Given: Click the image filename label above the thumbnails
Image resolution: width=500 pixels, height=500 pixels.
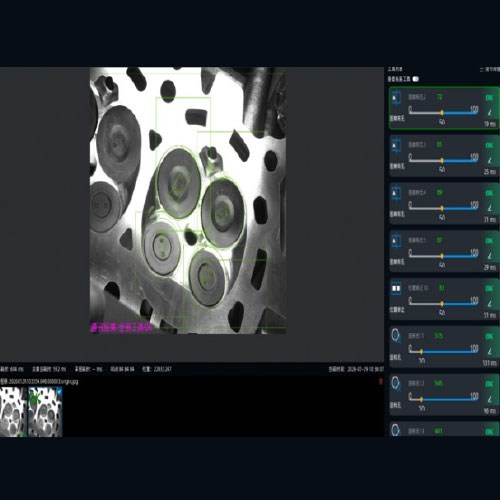Looking at the screenshot, I should click(x=39, y=381).
